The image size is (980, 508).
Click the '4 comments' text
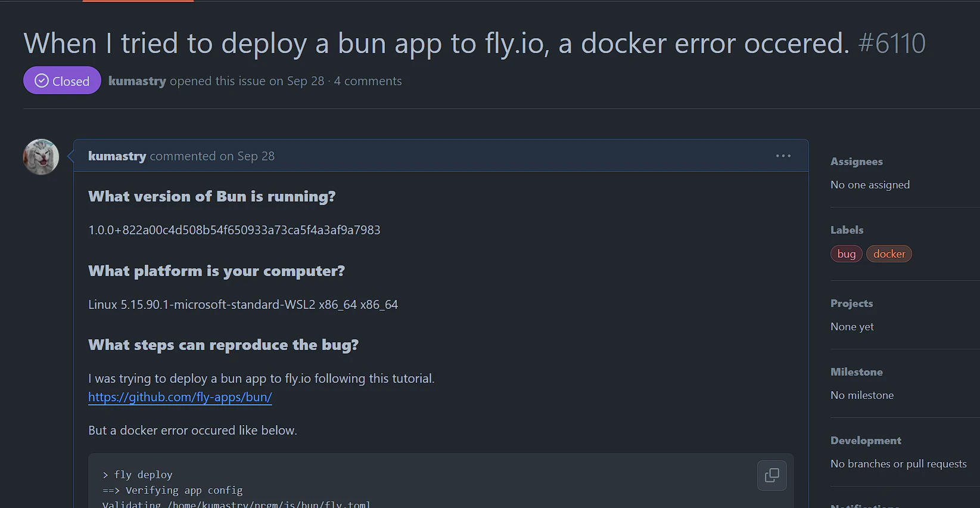point(368,81)
